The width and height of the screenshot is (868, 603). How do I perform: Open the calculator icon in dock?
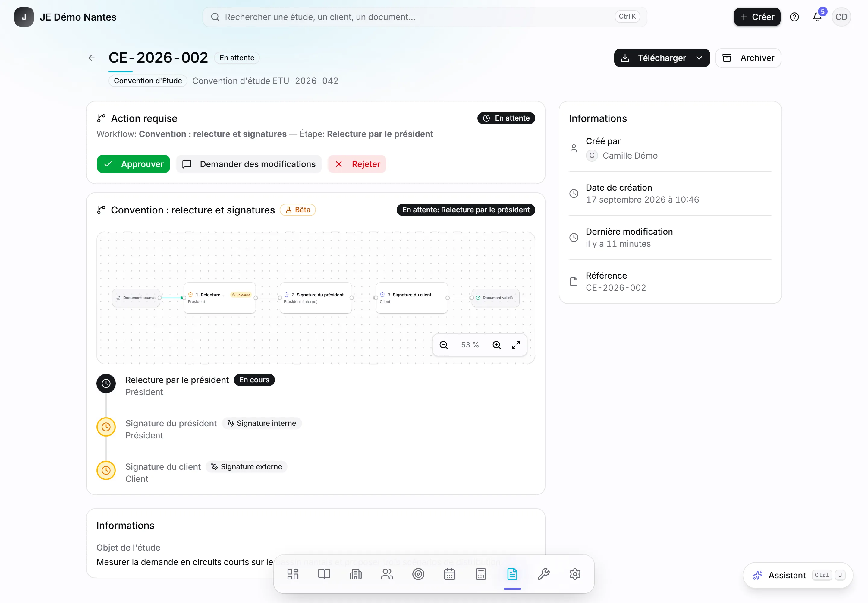click(x=481, y=574)
